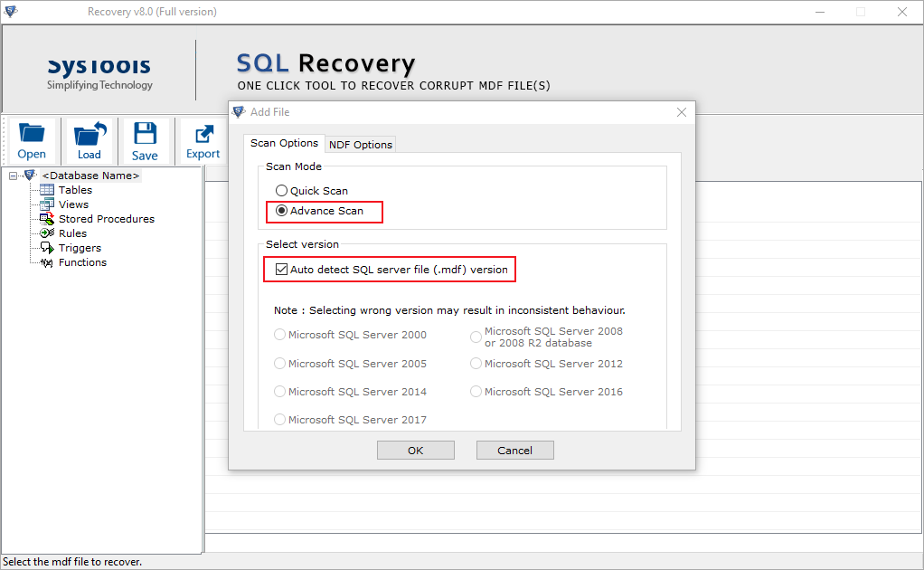The height and width of the screenshot is (570, 924).
Task: Select Tables label in tree
Action: (75, 190)
